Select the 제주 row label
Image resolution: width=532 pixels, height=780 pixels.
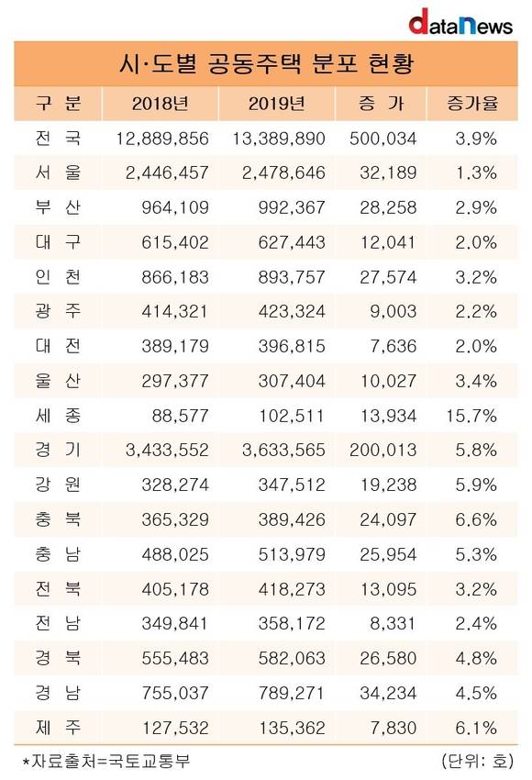tap(58, 728)
